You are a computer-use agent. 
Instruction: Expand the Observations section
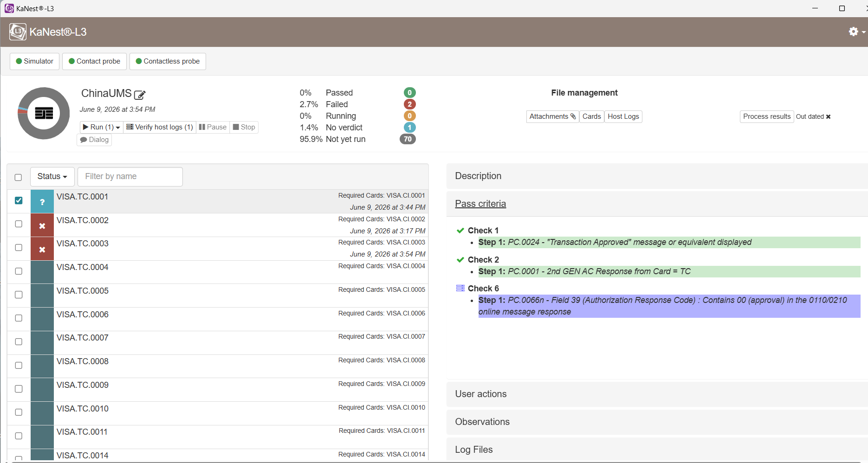[x=657, y=422]
